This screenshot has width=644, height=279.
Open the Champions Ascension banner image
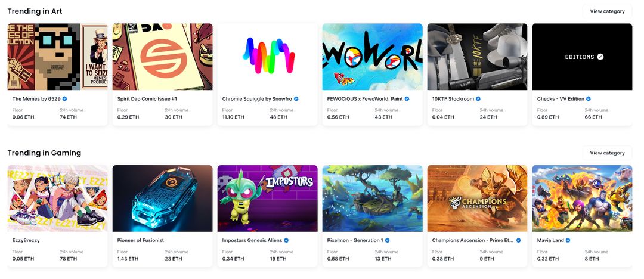(x=477, y=199)
